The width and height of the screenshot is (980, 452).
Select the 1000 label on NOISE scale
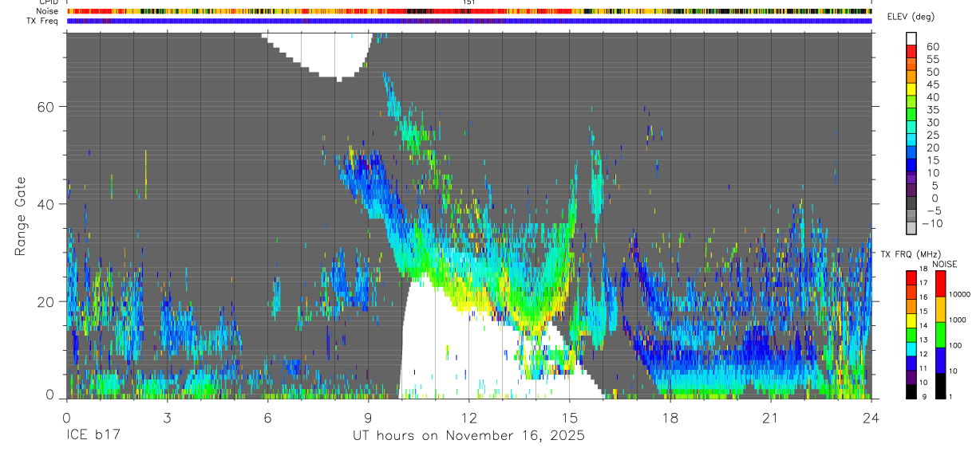[x=958, y=320]
